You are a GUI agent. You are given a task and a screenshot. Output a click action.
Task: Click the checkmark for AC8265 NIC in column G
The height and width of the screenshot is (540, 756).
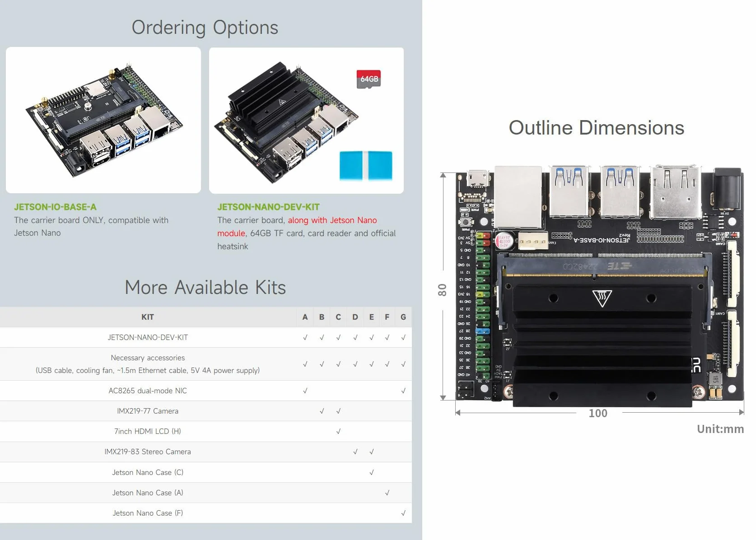point(403,391)
